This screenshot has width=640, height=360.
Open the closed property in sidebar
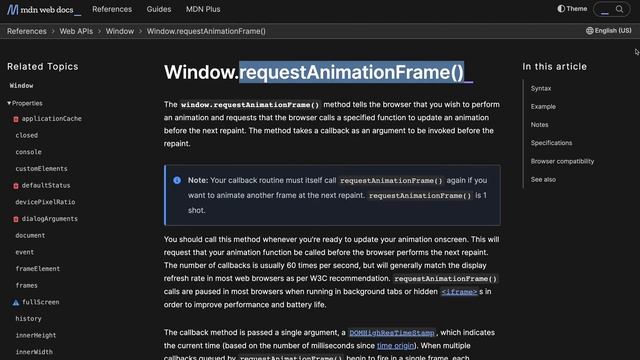pos(27,136)
